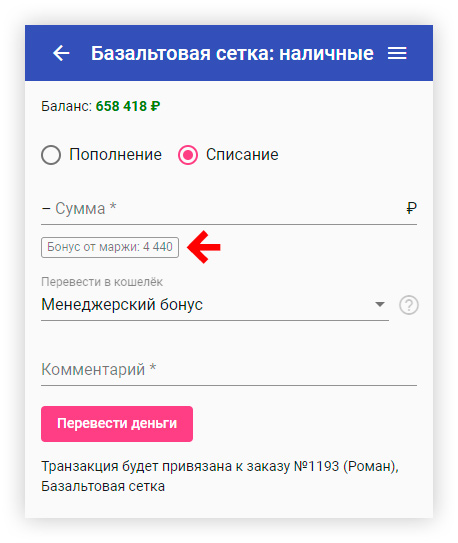458x543 pixels.
Task: Open the hamburger menu icon
Action: click(x=397, y=53)
